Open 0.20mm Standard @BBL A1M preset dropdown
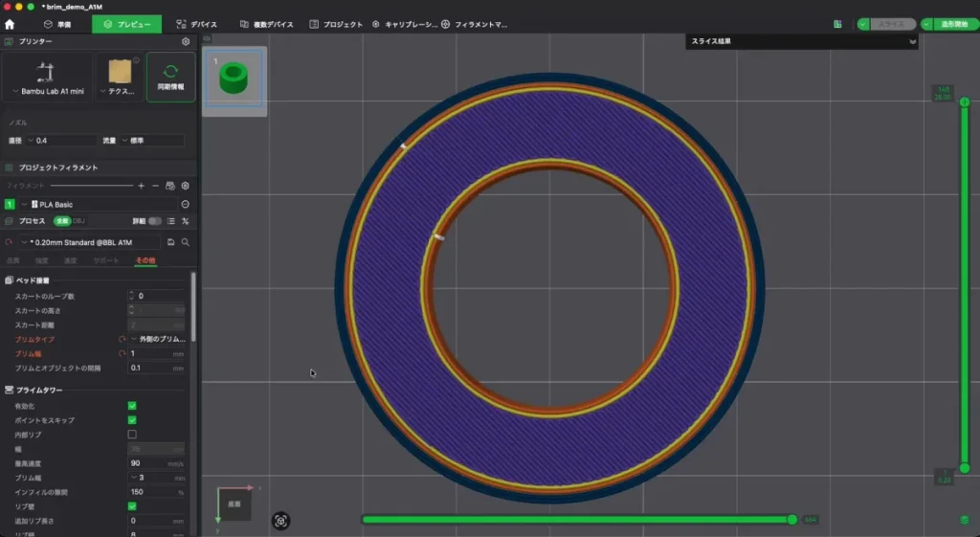The image size is (980, 537). pos(89,242)
